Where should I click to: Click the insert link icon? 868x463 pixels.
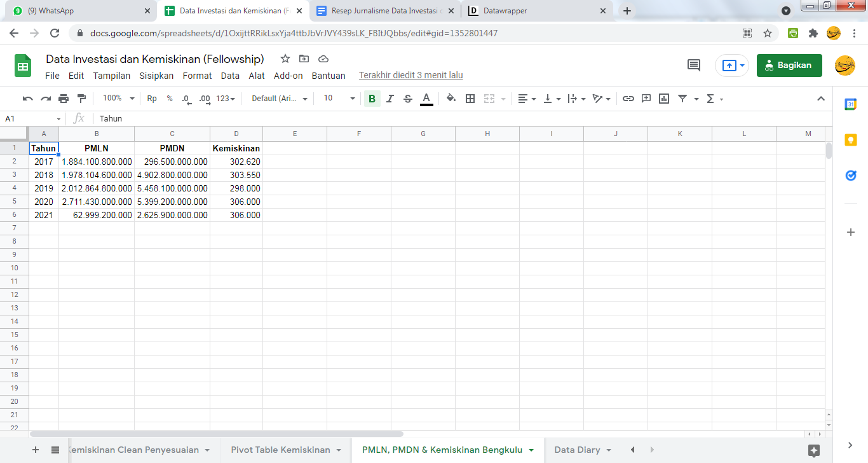(628, 99)
